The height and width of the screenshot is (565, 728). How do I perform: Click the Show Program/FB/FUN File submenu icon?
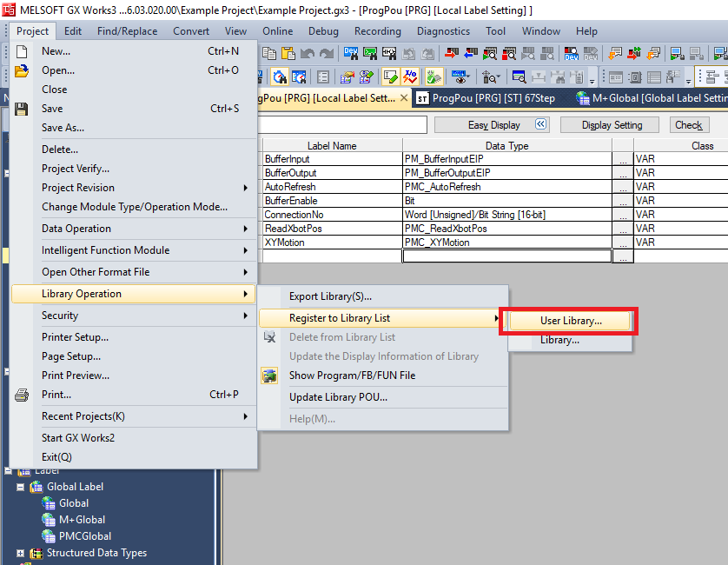pos(271,376)
